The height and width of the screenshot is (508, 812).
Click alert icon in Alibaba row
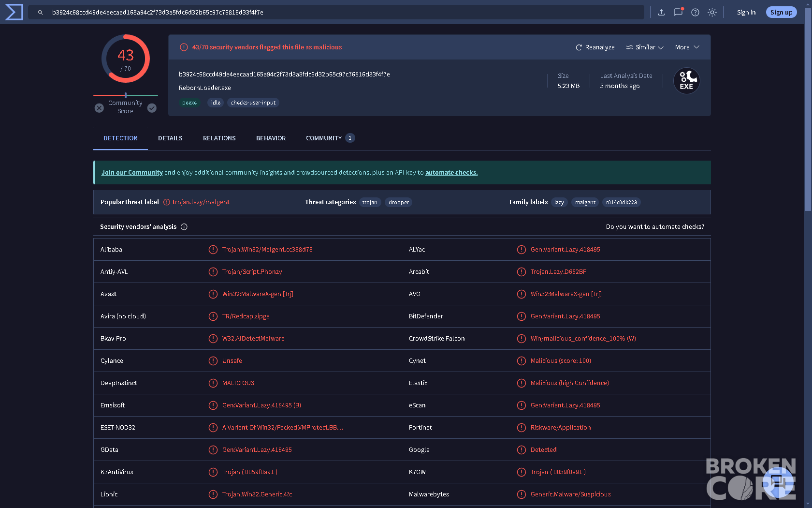[x=213, y=250]
